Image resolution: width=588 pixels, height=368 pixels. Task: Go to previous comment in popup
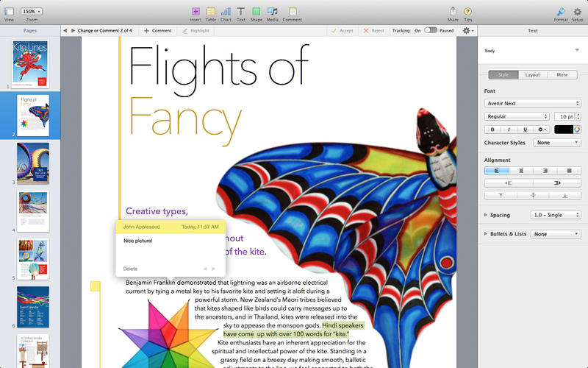point(205,269)
